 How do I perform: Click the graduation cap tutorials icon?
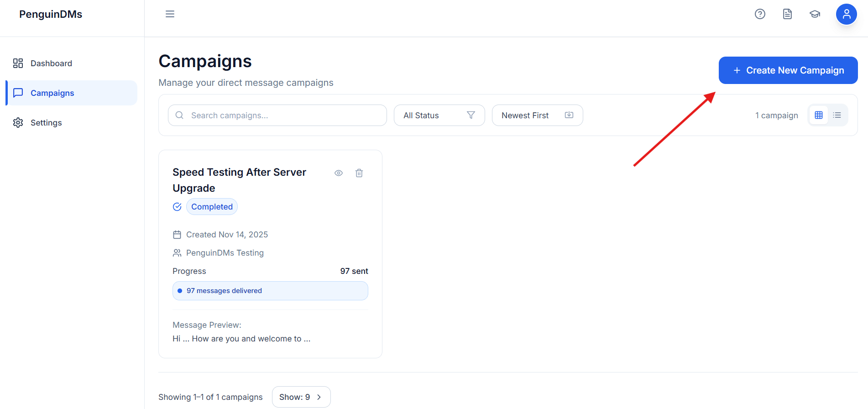click(815, 14)
